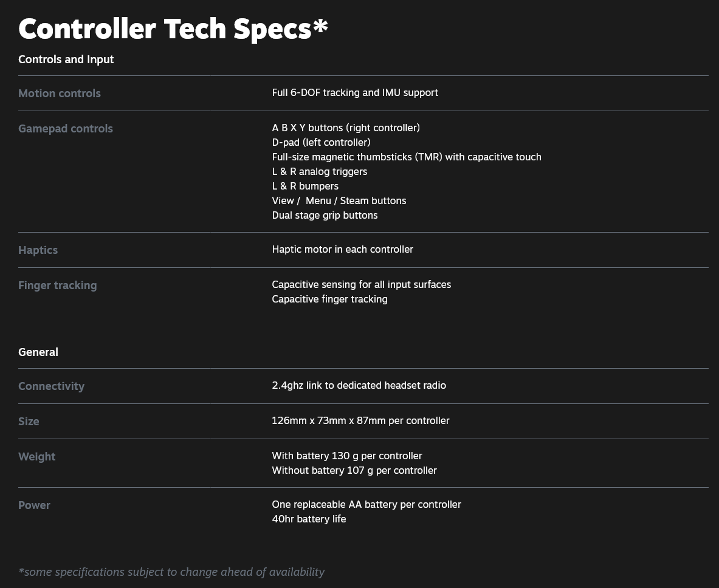
Task: Click the "Controls and Input" section title
Action: pos(66,60)
